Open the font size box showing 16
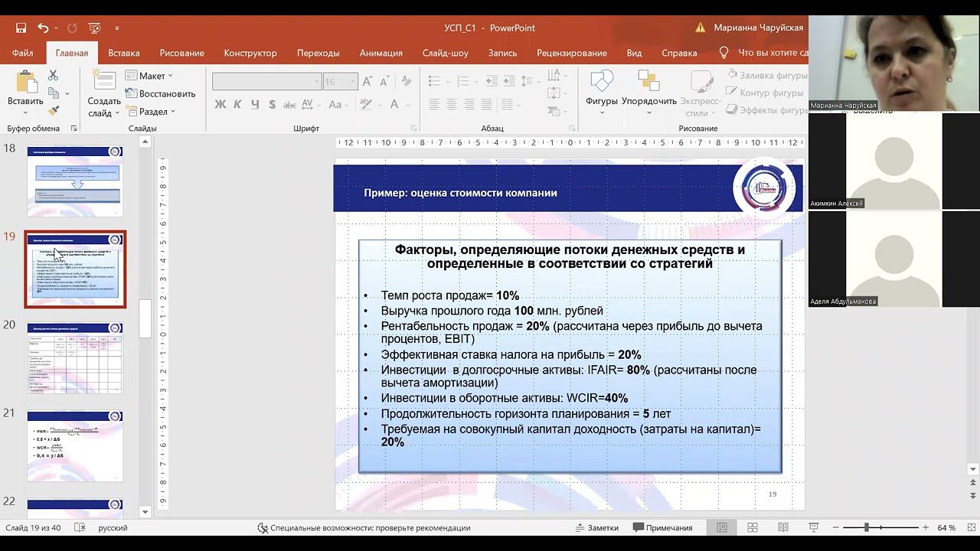980x551 pixels. [x=340, y=82]
